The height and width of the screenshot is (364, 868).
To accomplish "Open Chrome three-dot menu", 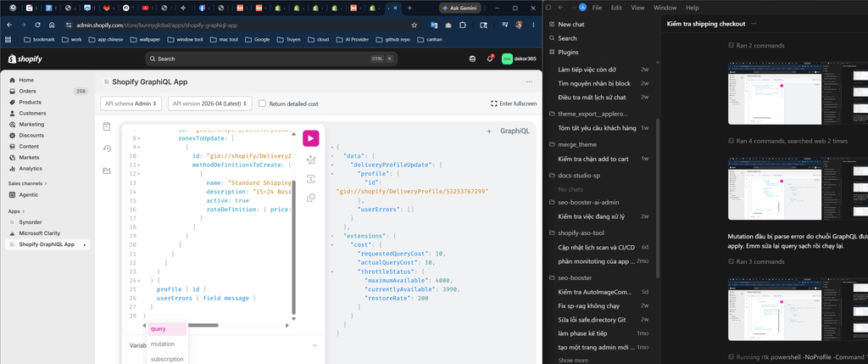I will coord(532,25).
